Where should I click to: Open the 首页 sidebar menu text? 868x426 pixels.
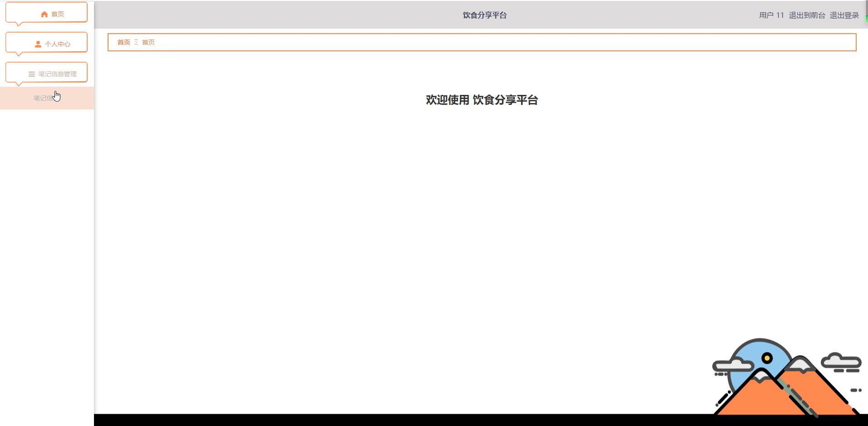(x=58, y=15)
